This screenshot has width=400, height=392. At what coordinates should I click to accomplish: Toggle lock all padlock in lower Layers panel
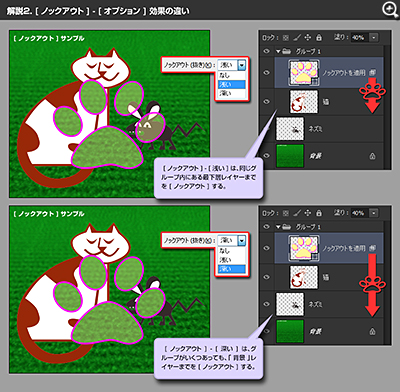(319, 213)
